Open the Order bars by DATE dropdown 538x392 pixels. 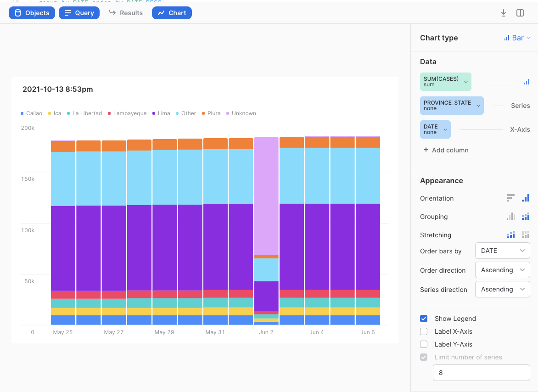502,251
